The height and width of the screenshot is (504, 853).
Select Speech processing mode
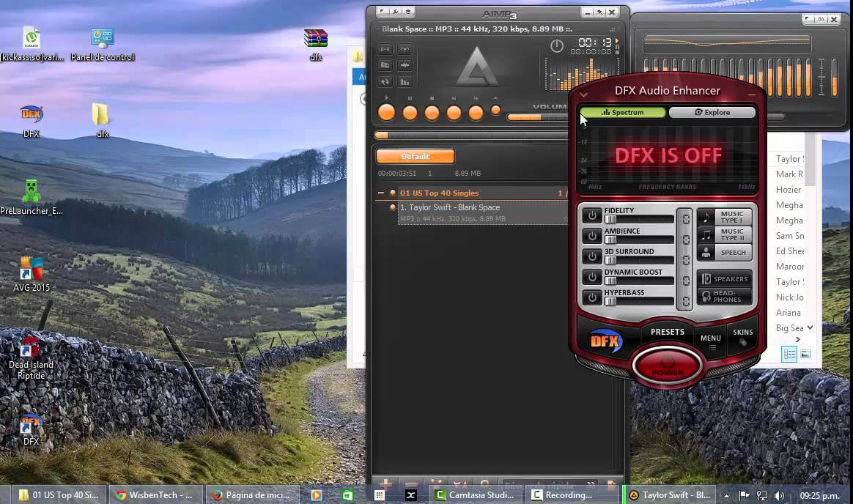(724, 253)
